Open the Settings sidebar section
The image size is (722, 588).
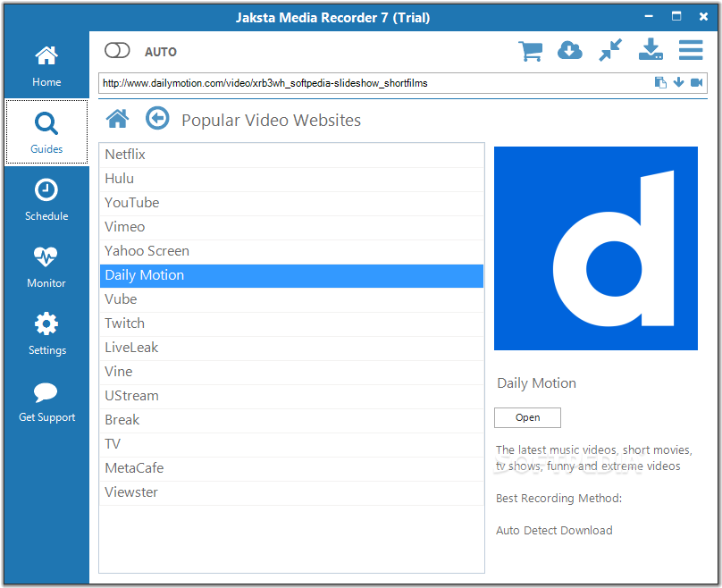click(x=46, y=334)
